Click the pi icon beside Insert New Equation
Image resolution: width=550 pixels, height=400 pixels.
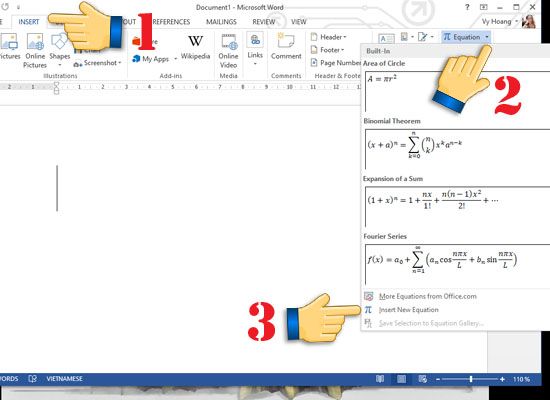click(368, 310)
